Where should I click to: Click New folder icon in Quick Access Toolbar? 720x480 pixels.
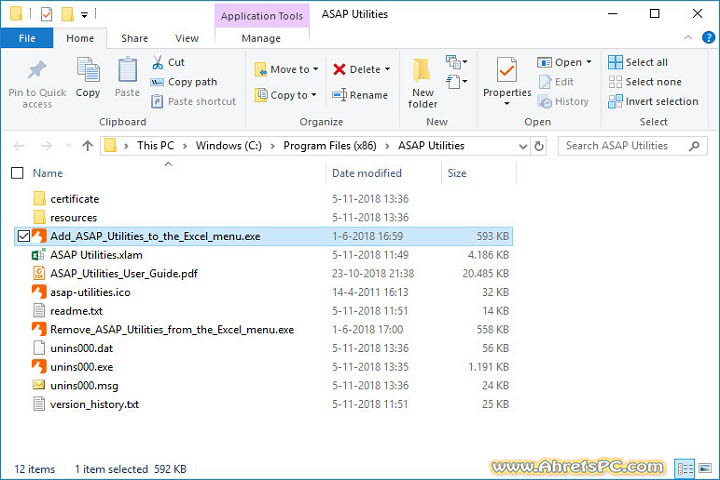click(x=68, y=15)
